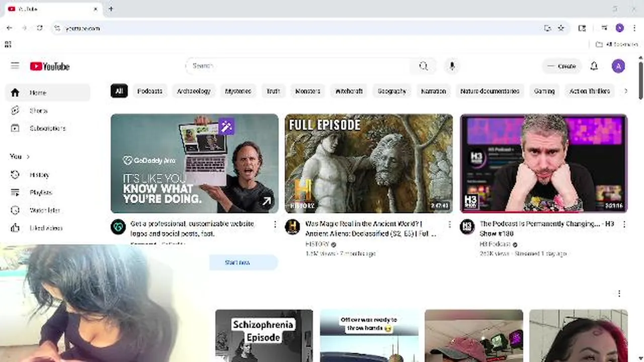This screenshot has height=362, width=644.
Task: Open 'Was Magic Real in the Ancient World' title
Action: 370,229
